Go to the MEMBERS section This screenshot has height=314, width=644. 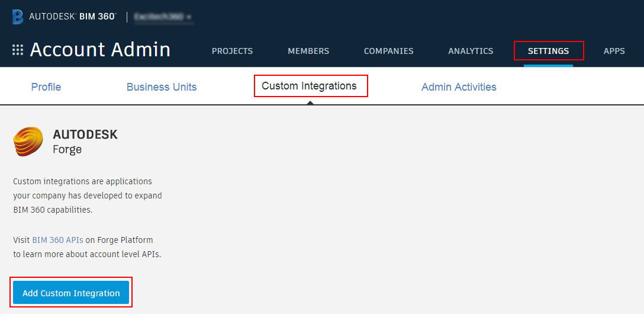tap(308, 51)
